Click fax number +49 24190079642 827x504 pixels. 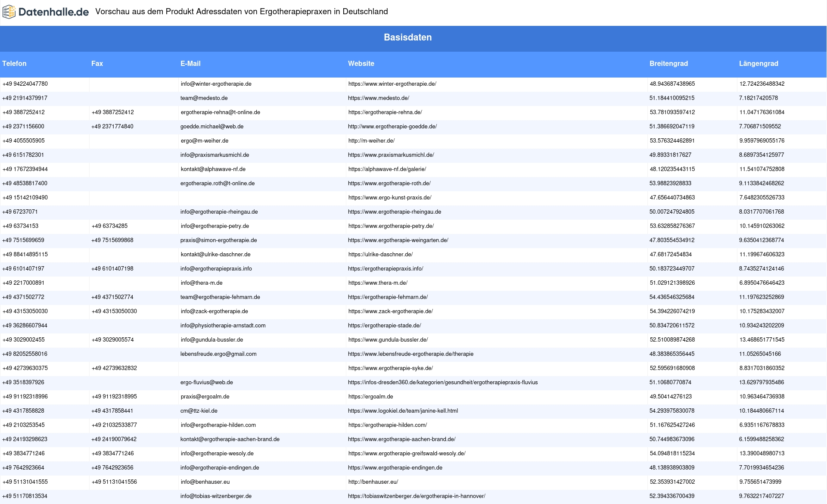tap(114, 439)
